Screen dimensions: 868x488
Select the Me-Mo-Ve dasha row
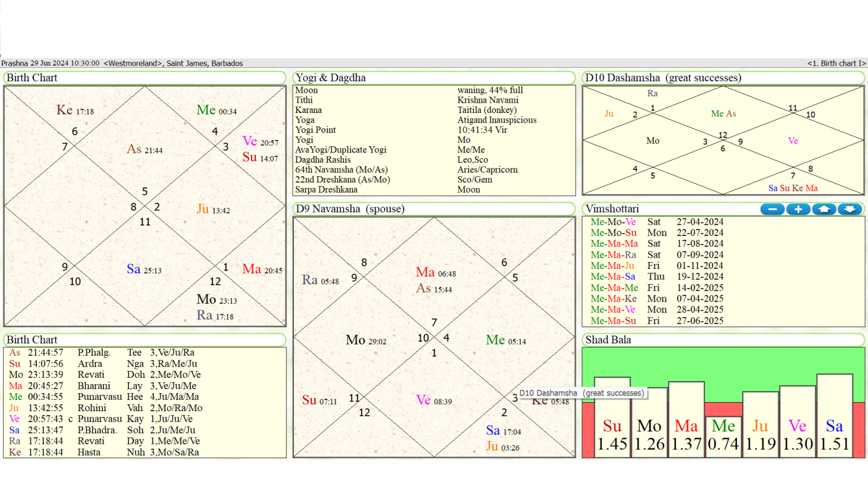[657, 222]
